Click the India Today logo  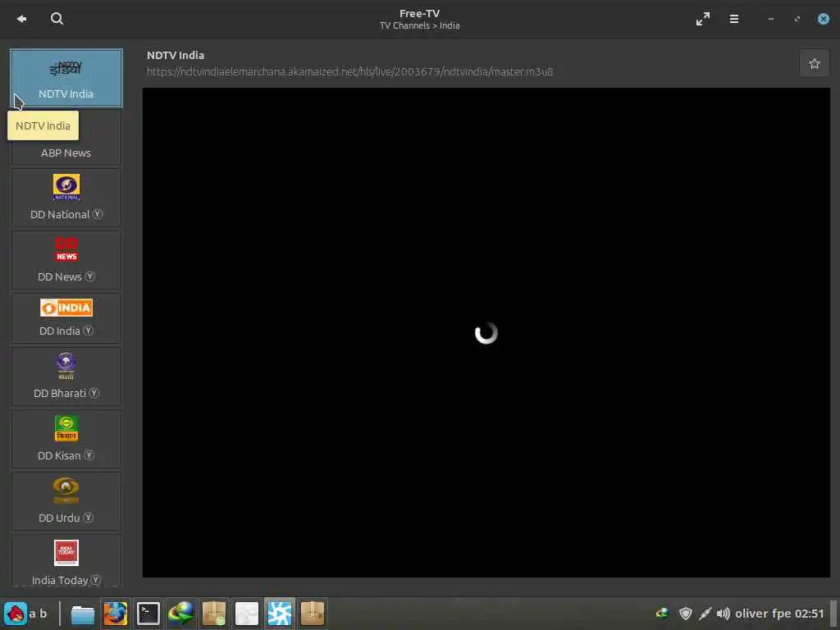click(x=66, y=553)
